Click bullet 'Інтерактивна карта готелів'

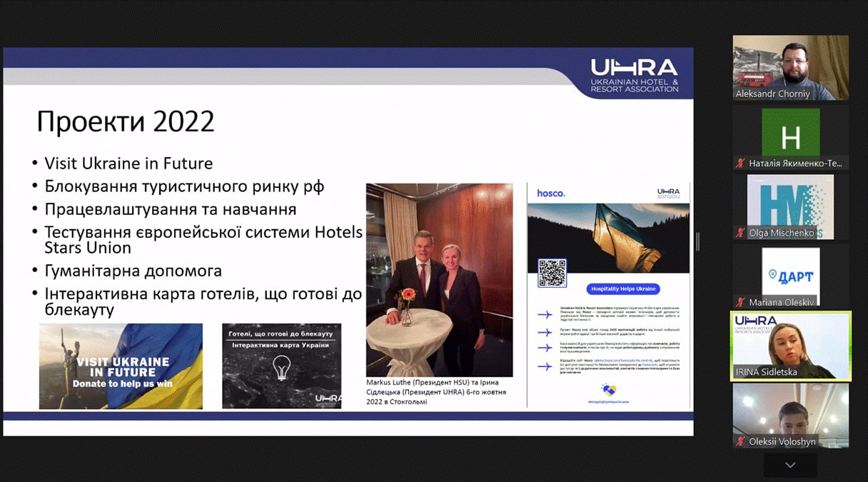point(203,302)
